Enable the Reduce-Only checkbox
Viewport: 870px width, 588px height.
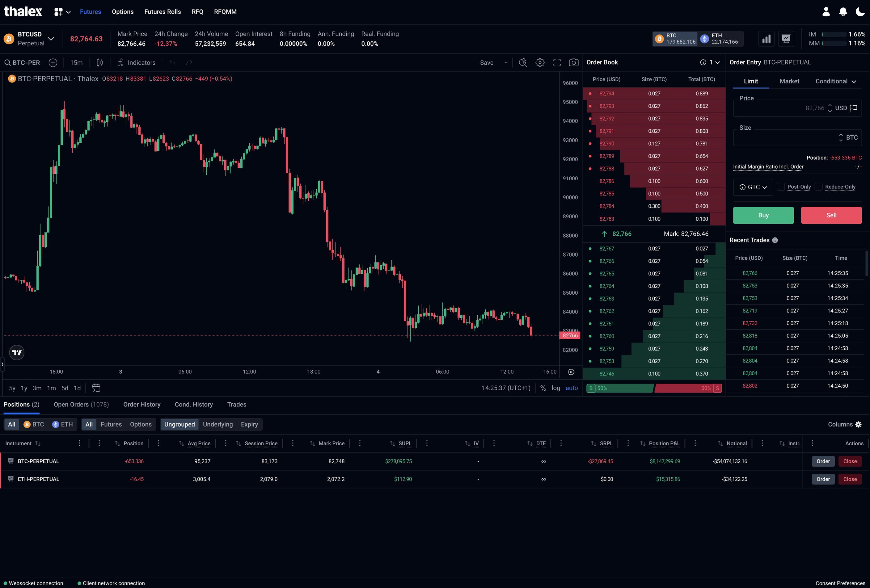click(819, 187)
